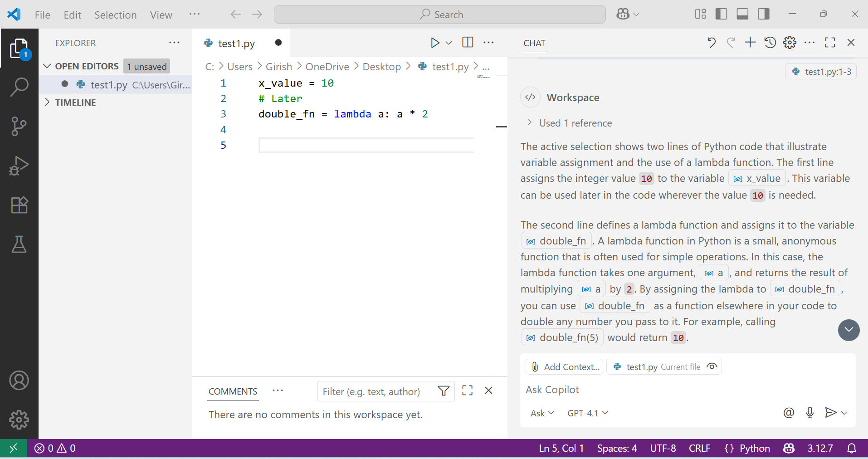Toggle the primary sidebar visibility
868x459 pixels.
click(x=721, y=14)
